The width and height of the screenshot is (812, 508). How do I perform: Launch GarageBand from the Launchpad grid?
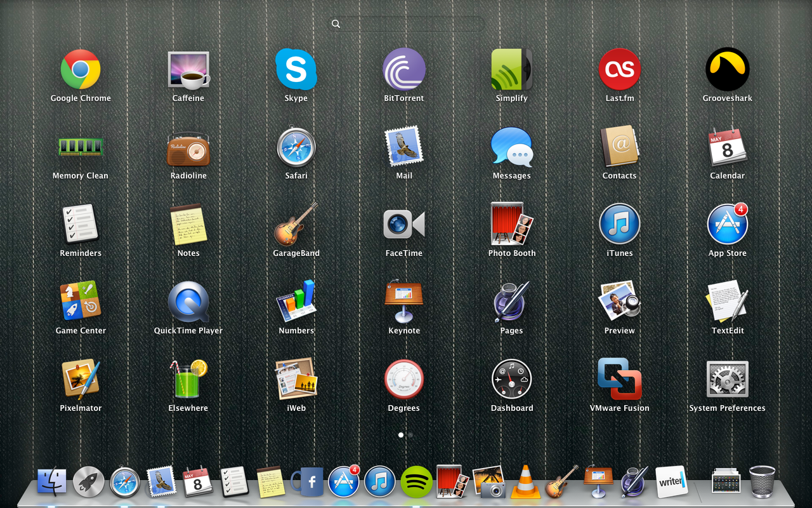296,224
